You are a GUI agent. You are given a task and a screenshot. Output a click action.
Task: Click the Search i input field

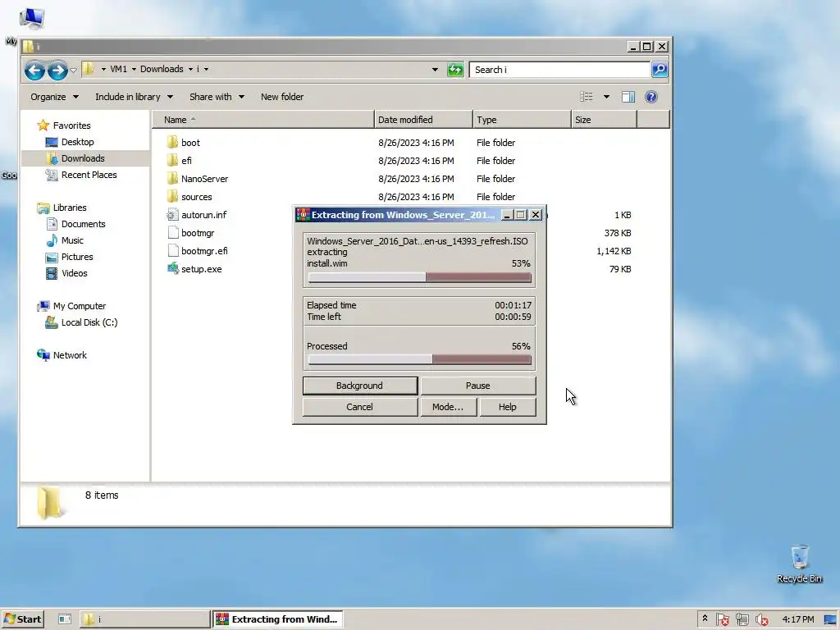coord(559,70)
